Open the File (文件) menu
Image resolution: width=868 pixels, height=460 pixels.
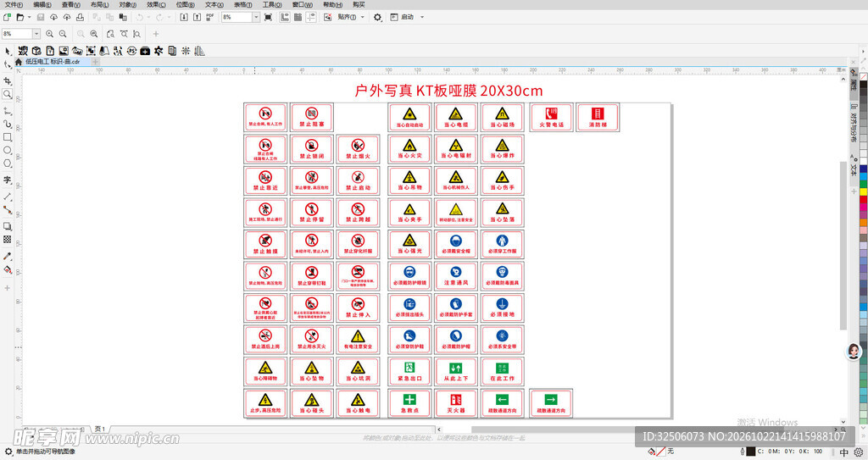point(14,4)
